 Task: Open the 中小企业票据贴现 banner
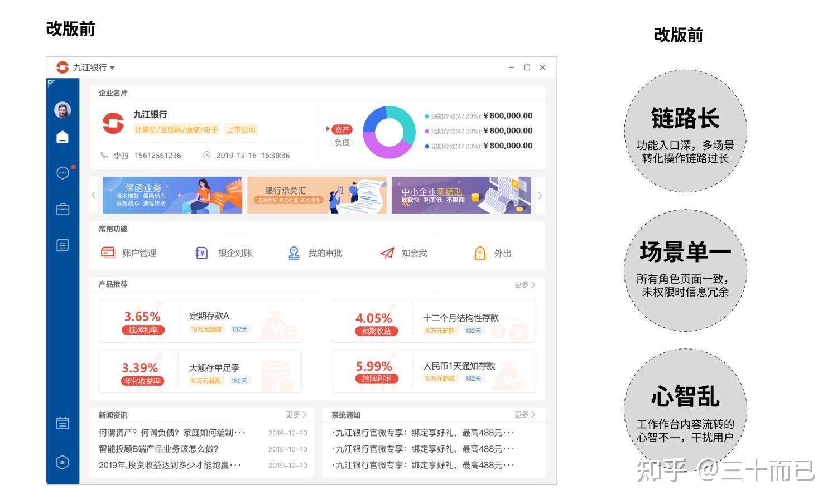(461, 195)
